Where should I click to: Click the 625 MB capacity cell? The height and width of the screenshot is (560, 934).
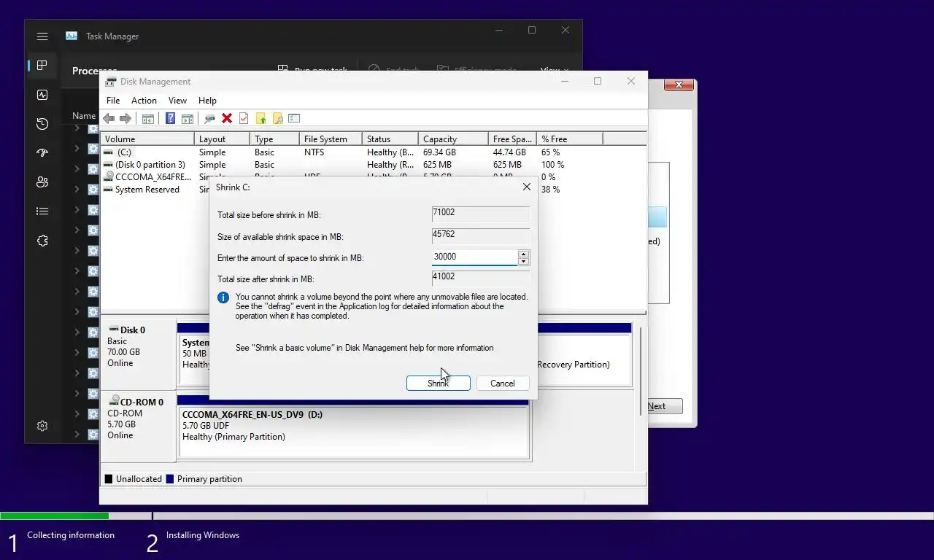point(437,165)
